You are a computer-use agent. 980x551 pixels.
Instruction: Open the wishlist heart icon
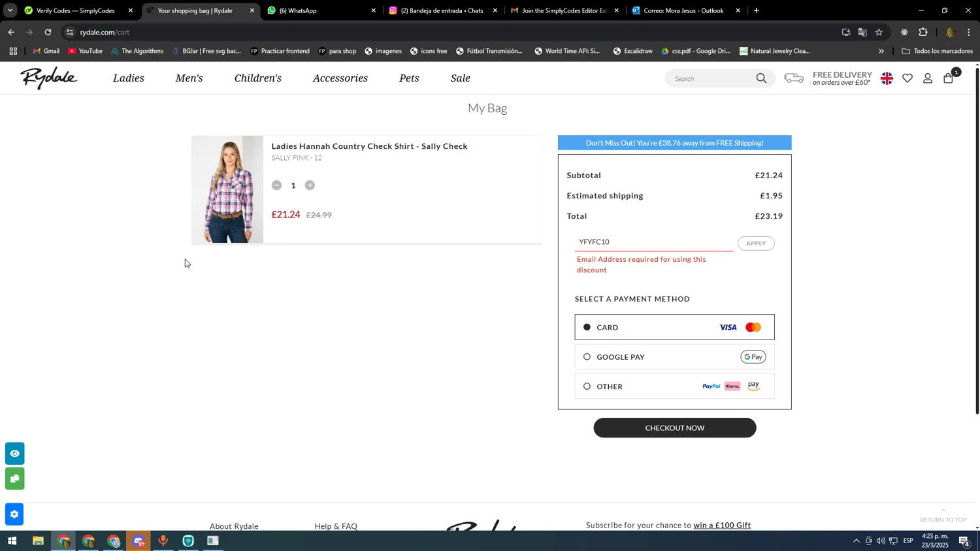(907, 78)
